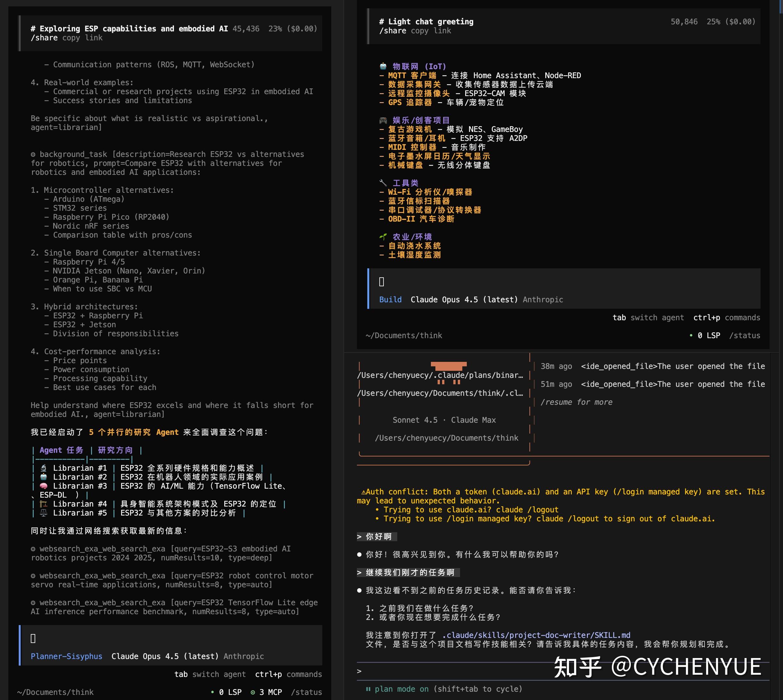
Task: Click the seedling emoji beside 农业/环境
Action: [383, 237]
